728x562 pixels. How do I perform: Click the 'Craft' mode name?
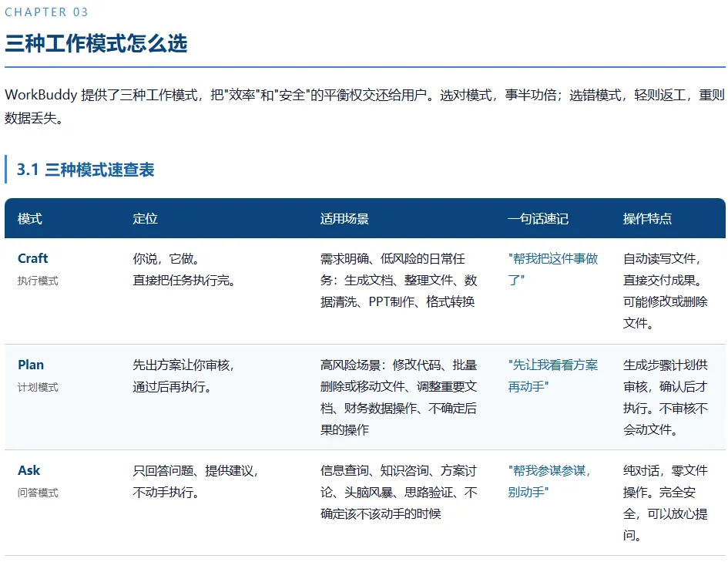click(32, 258)
